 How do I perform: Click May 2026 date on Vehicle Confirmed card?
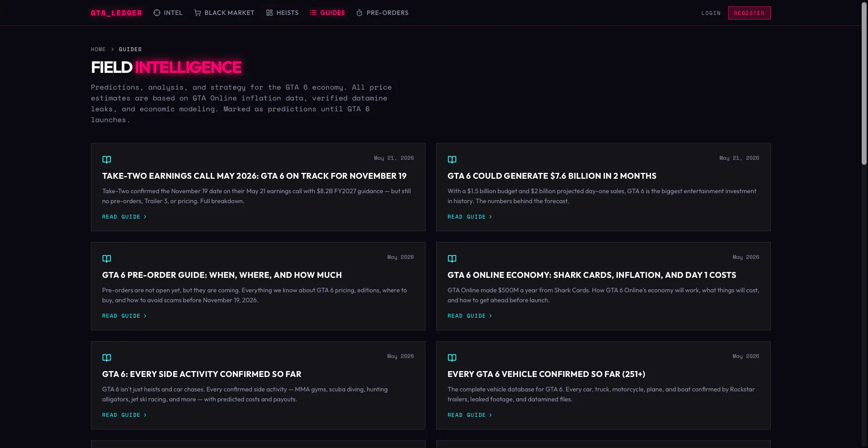pyautogui.click(x=746, y=356)
